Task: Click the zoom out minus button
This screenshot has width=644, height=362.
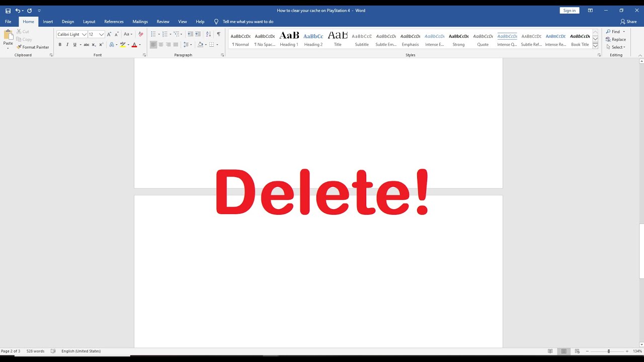Action: tap(587, 351)
